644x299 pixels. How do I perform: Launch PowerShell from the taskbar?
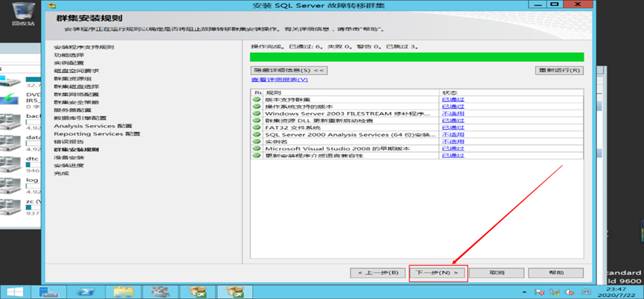pos(86,292)
